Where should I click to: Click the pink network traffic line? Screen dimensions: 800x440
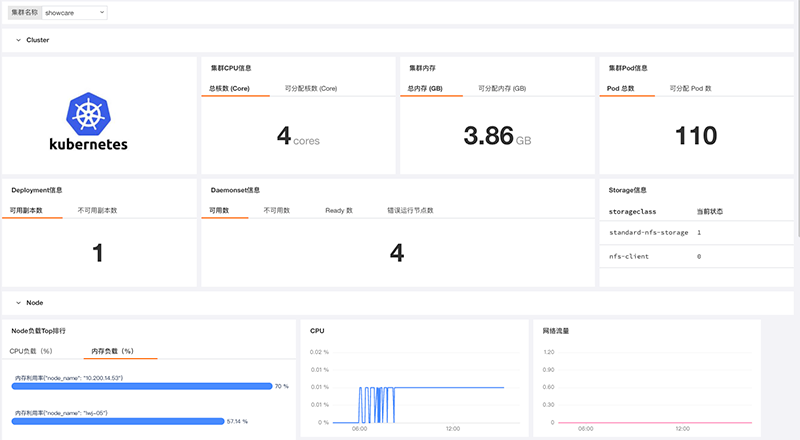pos(655,423)
